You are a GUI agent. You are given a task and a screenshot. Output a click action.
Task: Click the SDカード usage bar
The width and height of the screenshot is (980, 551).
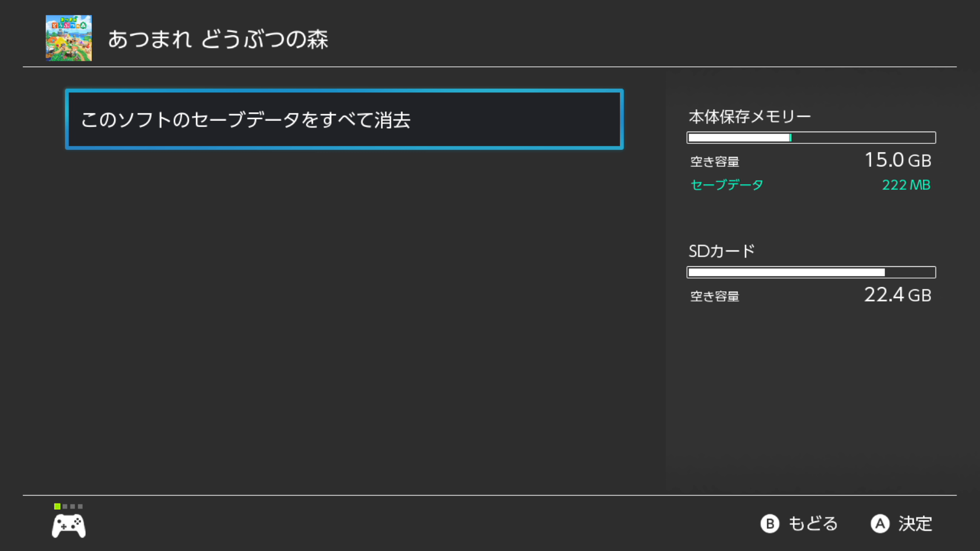811,272
